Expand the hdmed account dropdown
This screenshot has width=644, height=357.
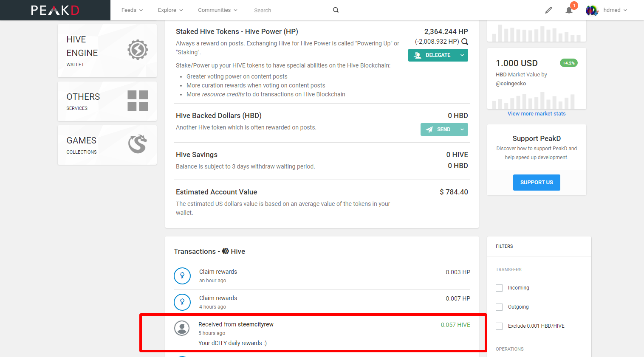tap(615, 10)
